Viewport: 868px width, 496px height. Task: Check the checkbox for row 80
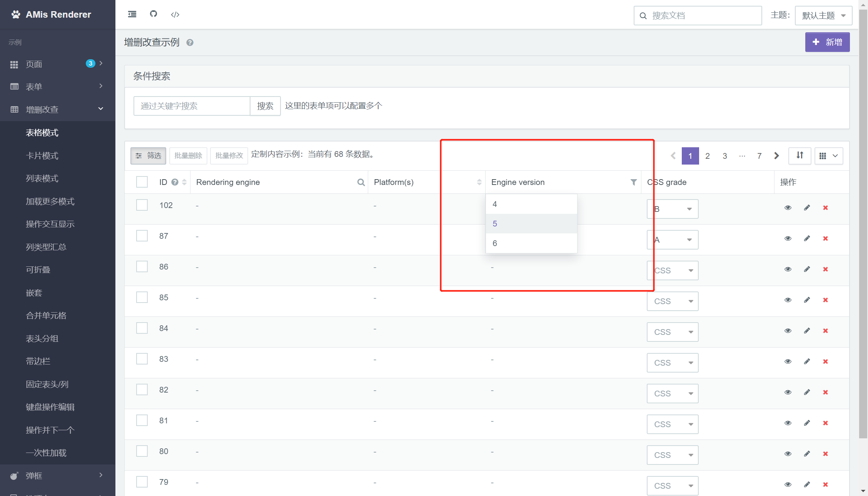tap(142, 451)
